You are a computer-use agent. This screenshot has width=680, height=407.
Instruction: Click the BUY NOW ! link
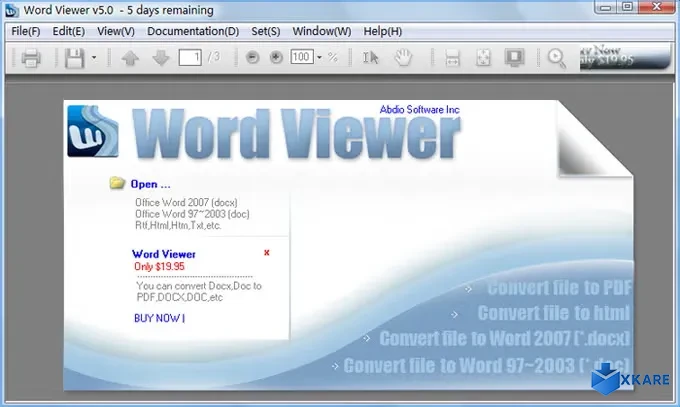160,318
